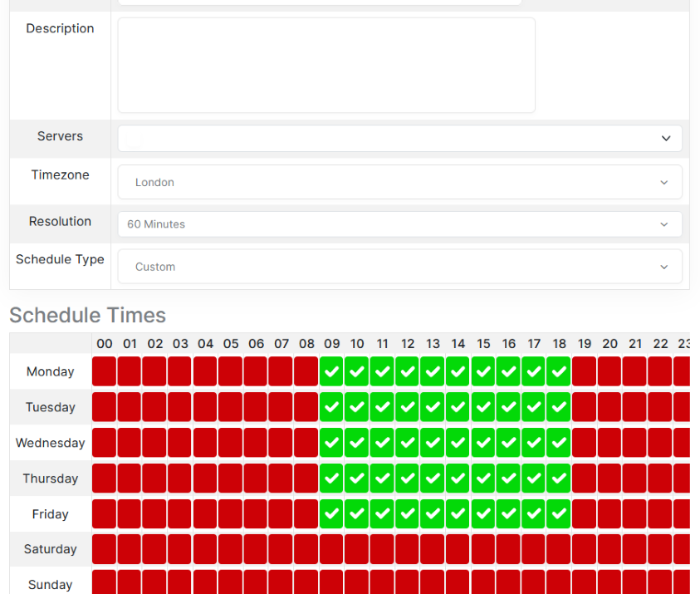Screen dimensions: 700x594
Task: Enable the Saturday 12:00 red slot
Action: pos(408,549)
